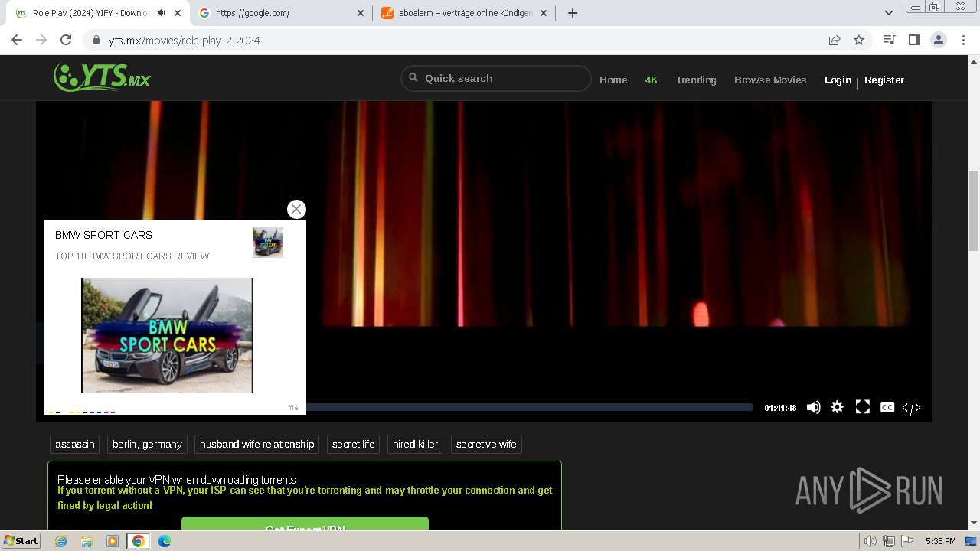Open the media control icon in toolbar
The height and width of the screenshot is (551, 980).
tap(889, 40)
